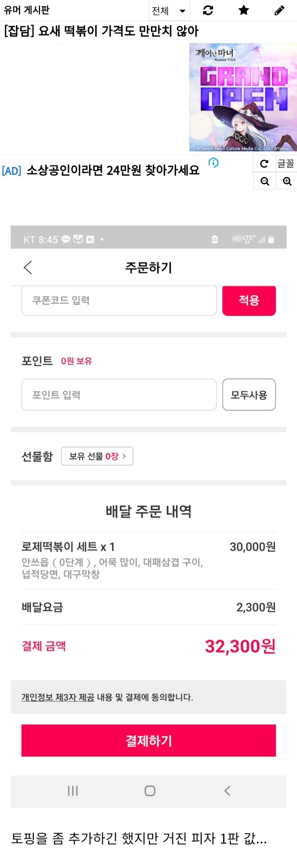Screen dimensions: 297x868
Task: Click the refresh board icon
Action: [x=208, y=10]
